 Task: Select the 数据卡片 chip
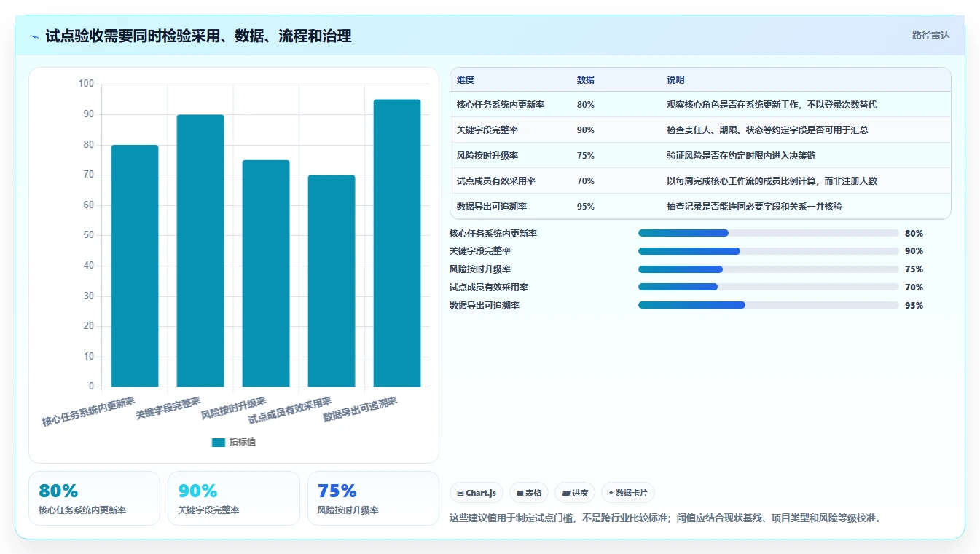tap(627, 493)
